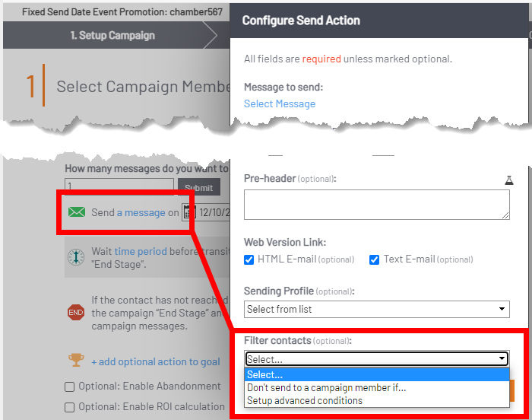Enable the Abandonment option checkbox
The height and width of the screenshot is (420, 532).
click(x=70, y=387)
